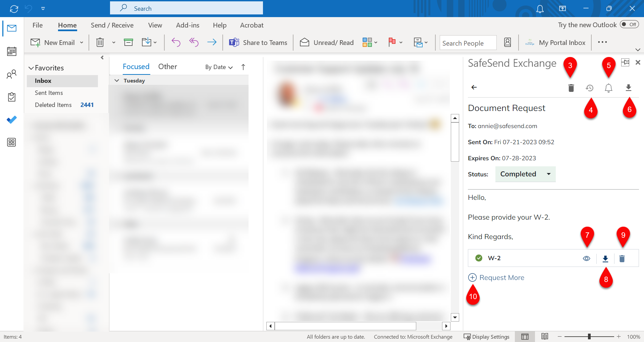Viewport: 644px width, 342px height.
Task: Delete the Document Request via panel trash icon
Action: pos(571,88)
